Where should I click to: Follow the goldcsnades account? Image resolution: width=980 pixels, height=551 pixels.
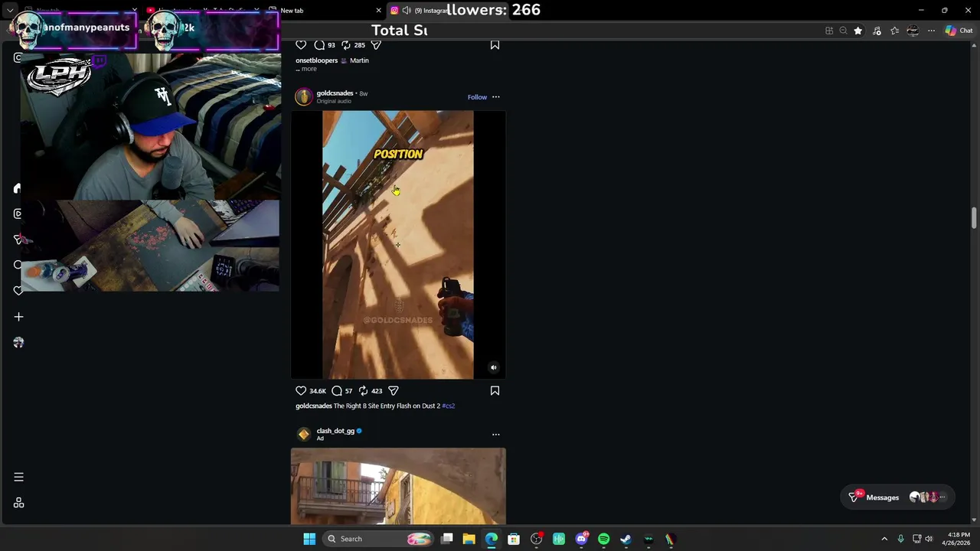coord(477,97)
